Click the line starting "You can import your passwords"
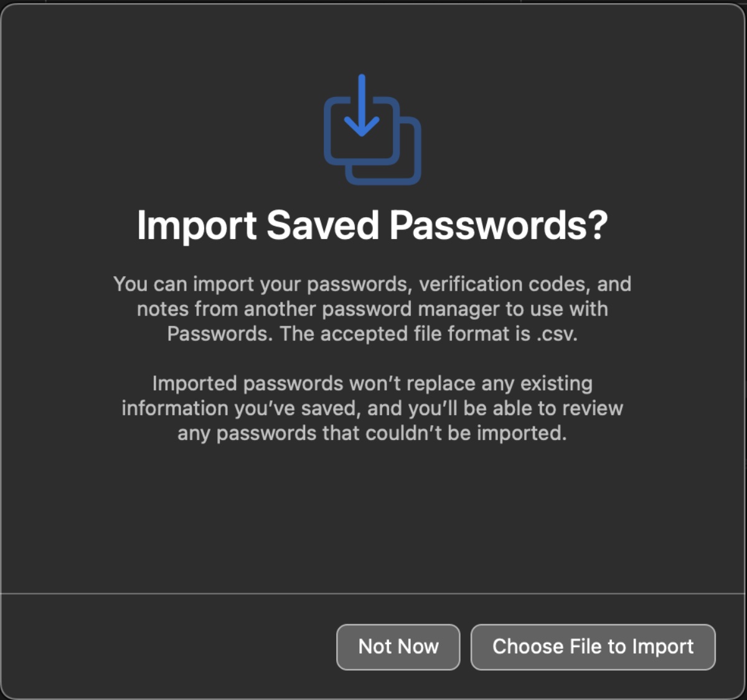Image resolution: width=747 pixels, height=700 pixels. point(372,284)
